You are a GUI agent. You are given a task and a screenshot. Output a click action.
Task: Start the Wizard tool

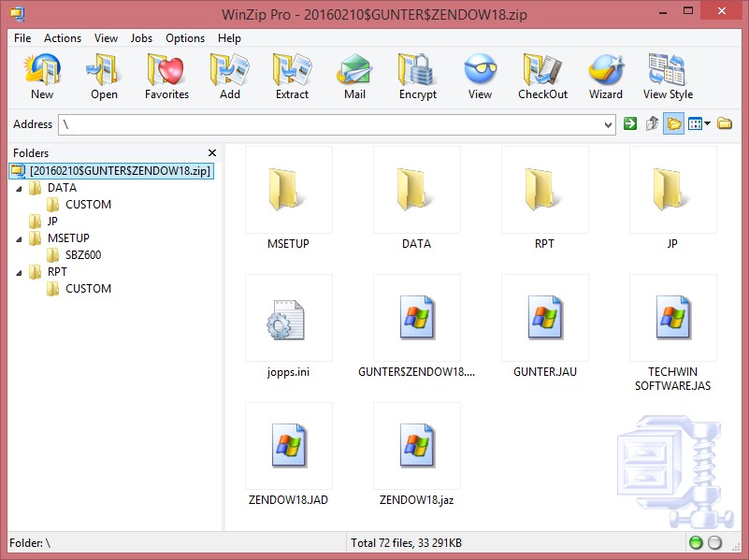point(606,77)
